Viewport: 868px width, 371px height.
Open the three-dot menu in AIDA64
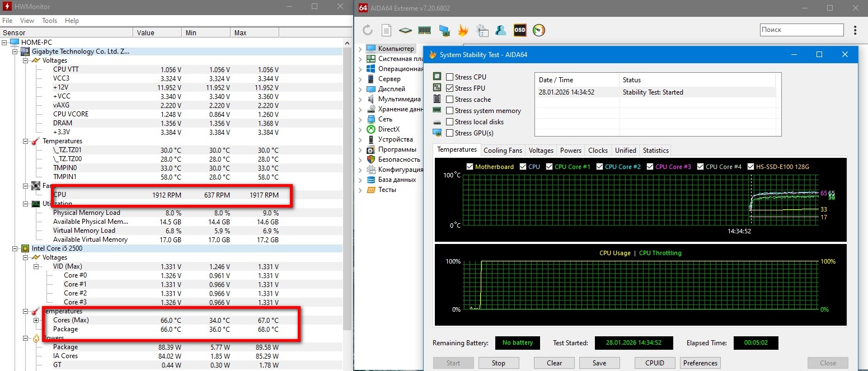tap(855, 30)
